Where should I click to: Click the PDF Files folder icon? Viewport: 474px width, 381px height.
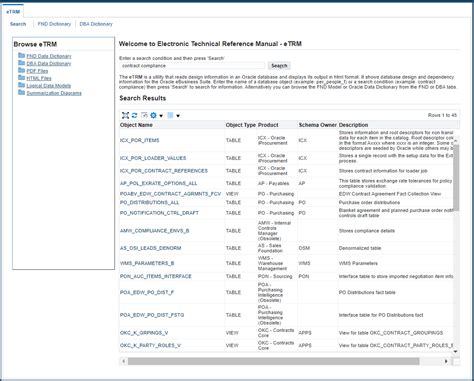tap(21, 70)
